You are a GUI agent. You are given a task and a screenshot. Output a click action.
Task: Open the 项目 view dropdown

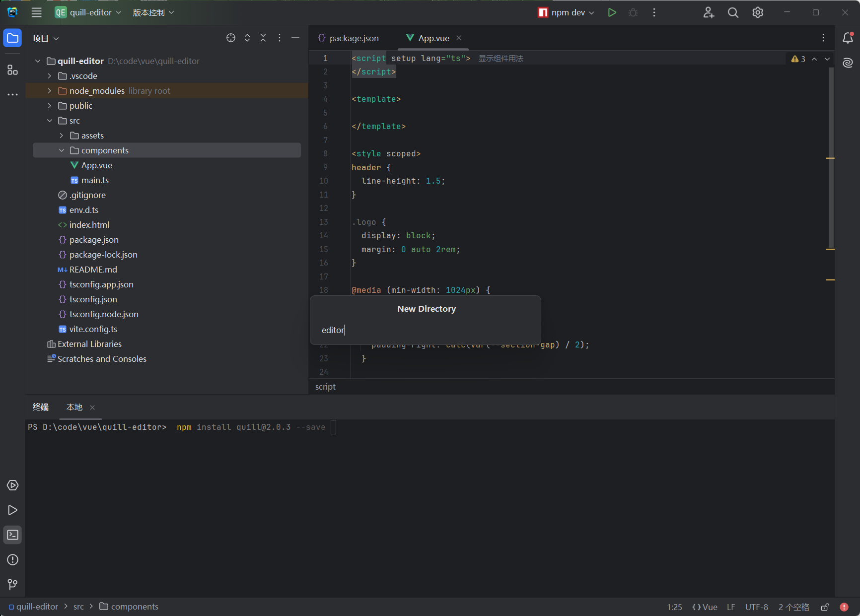tap(46, 38)
